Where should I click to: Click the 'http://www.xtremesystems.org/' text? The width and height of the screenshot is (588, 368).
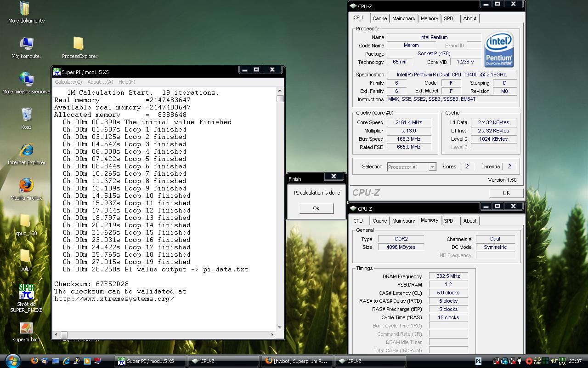point(114,299)
